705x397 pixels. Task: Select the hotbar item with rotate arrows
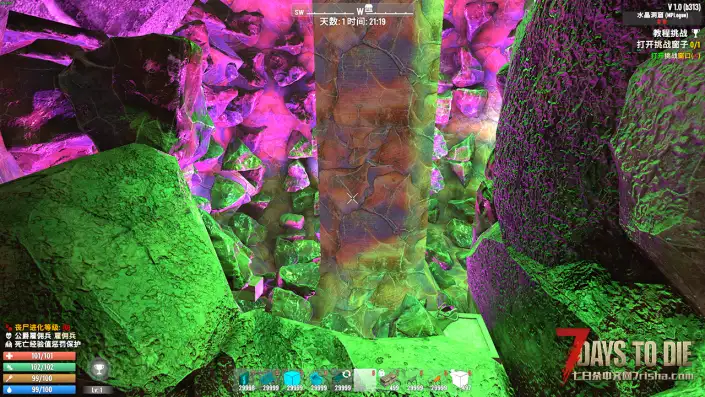342,380
